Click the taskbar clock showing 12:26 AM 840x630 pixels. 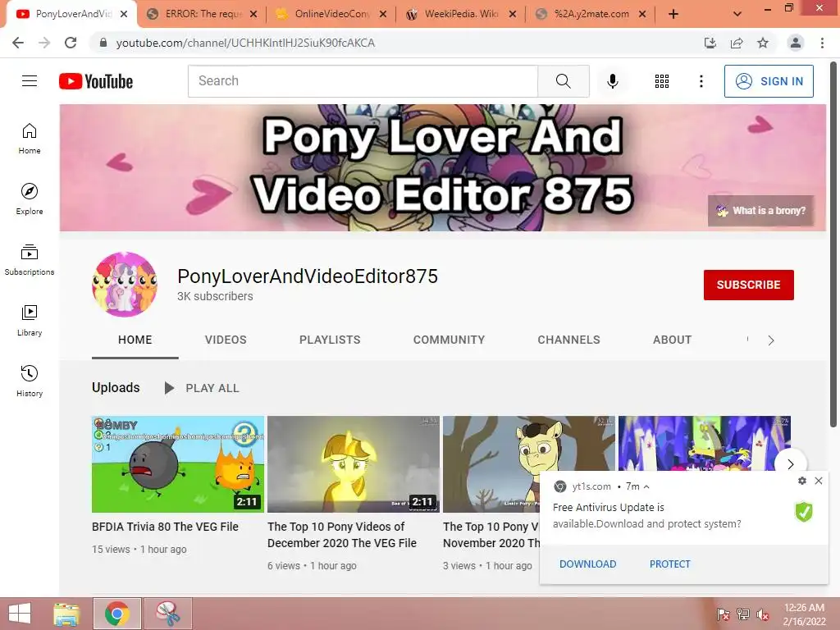click(x=804, y=614)
